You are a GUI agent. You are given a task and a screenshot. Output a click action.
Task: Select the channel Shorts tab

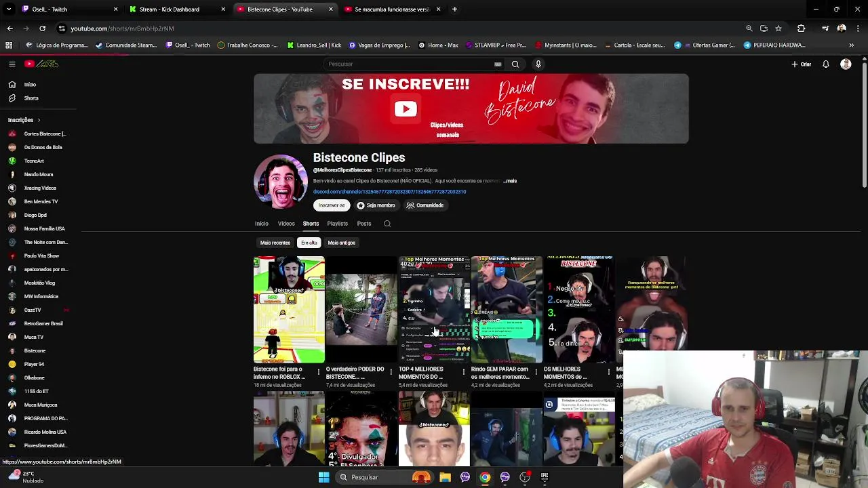pyautogui.click(x=311, y=224)
